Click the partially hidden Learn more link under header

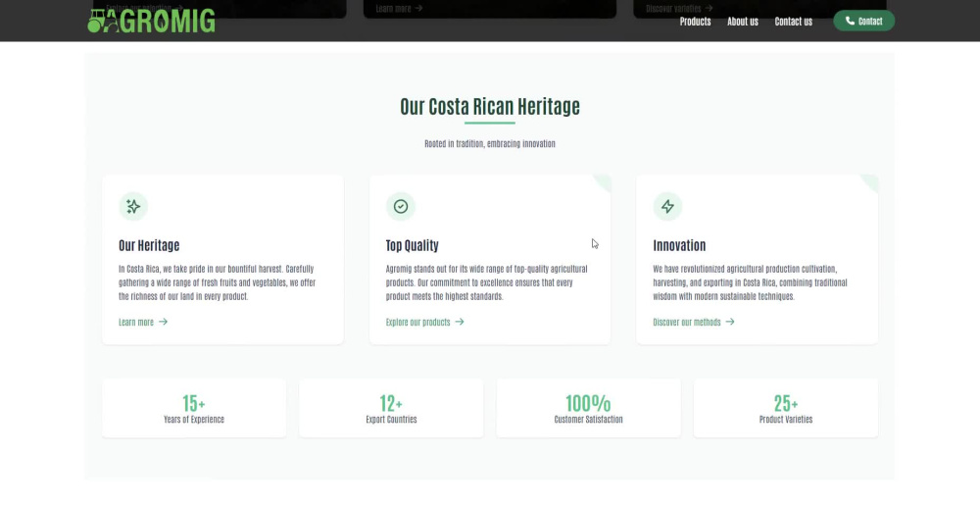400,8
